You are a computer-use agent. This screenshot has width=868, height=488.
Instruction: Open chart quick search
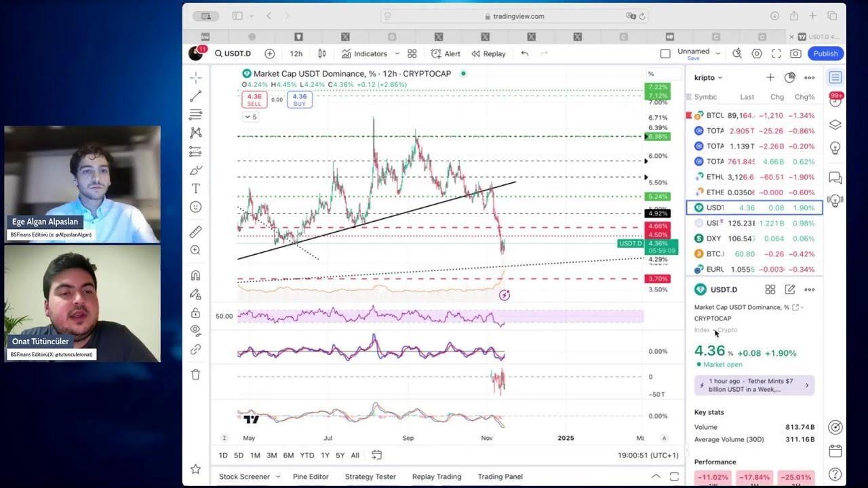click(x=737, y=54)
